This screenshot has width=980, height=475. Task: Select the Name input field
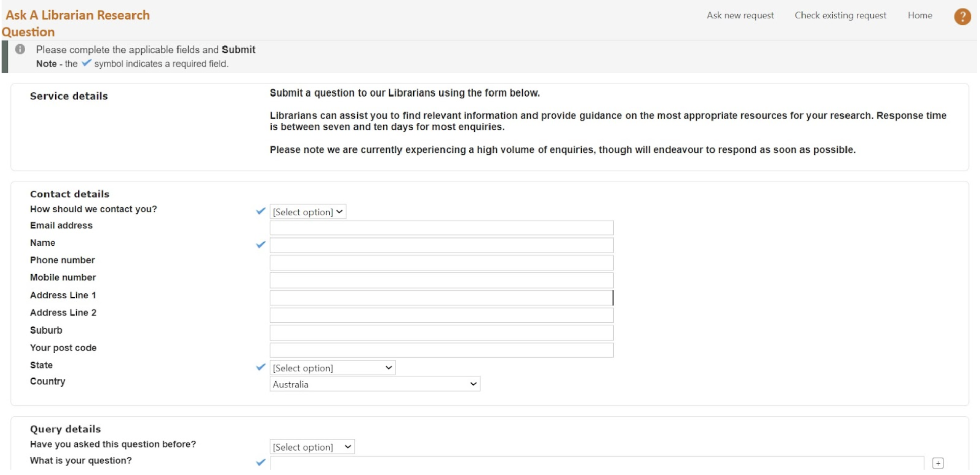tap(441, 245)
